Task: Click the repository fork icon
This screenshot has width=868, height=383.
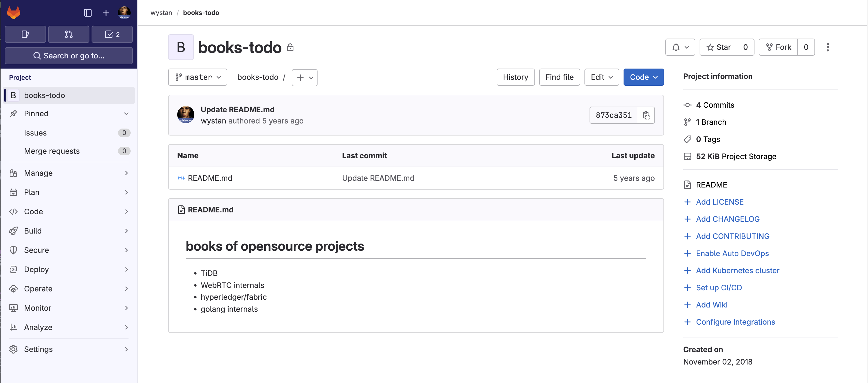Action: point(771,47)
